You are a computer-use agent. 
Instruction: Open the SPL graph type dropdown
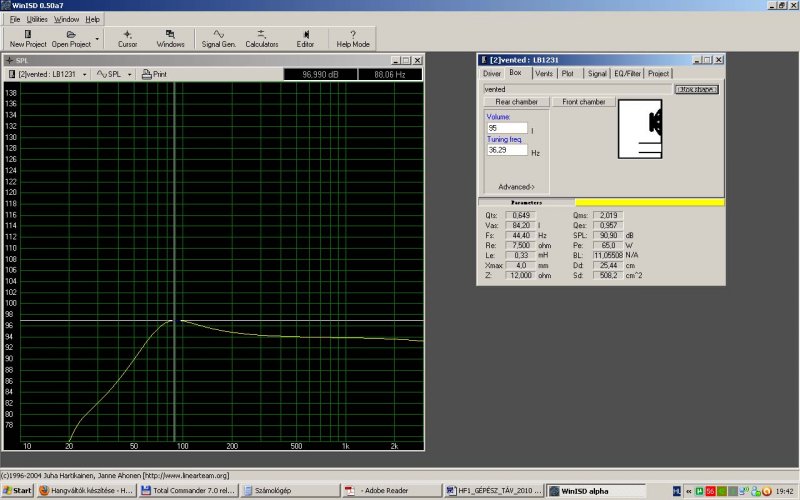(113, 74)
